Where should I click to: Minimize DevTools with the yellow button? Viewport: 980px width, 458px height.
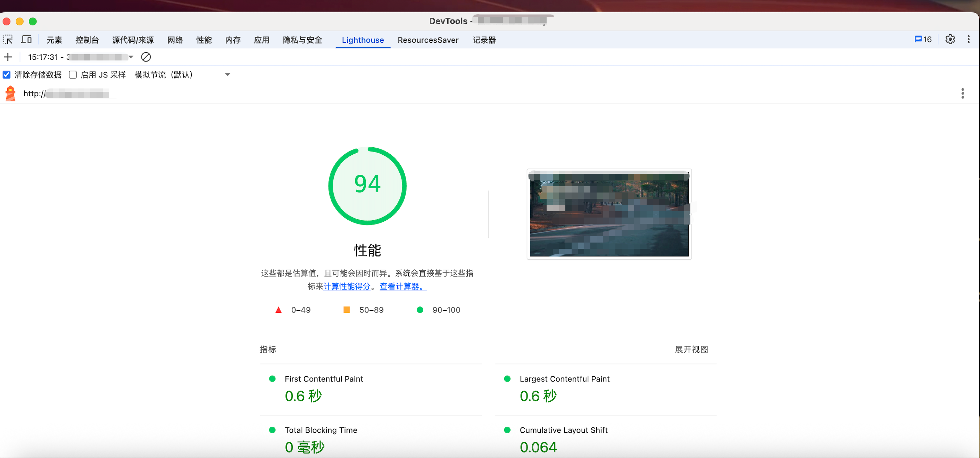[x=20, y=21]
